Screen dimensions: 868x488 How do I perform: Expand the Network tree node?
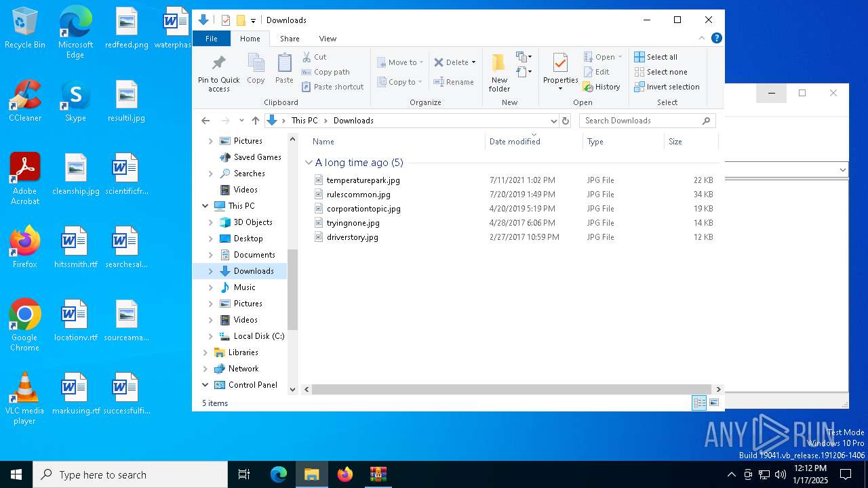tap(205, 369)
